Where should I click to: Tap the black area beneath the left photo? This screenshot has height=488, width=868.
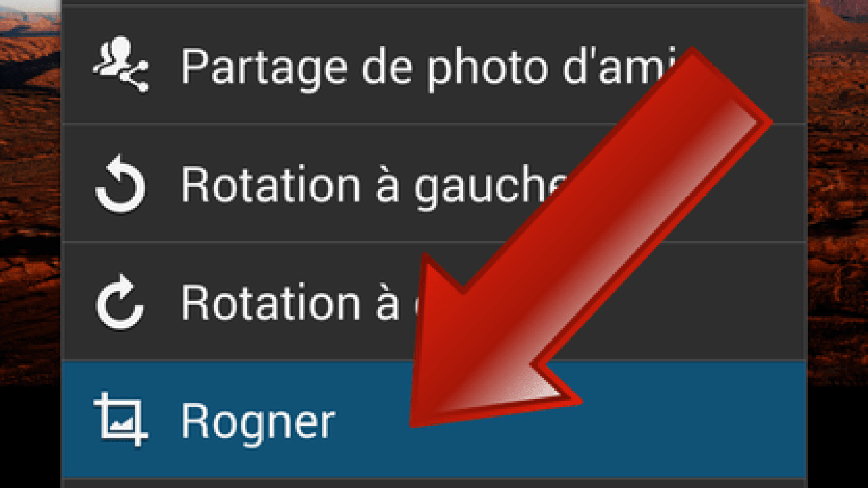click(x=30, y=437)
